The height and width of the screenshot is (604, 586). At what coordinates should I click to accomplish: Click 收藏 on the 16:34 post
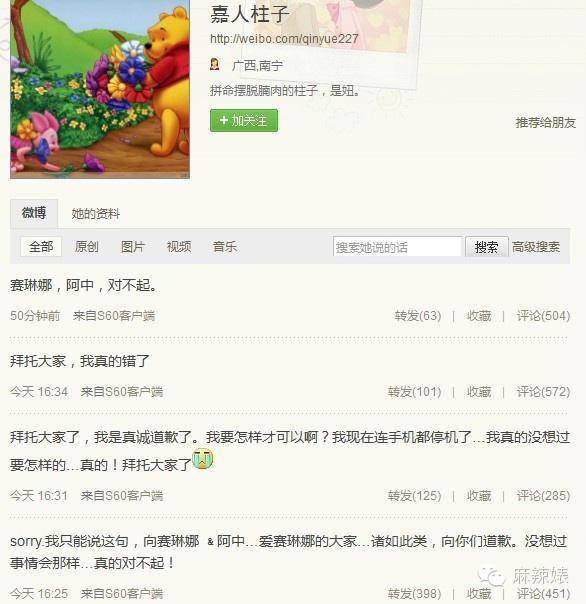479,392
